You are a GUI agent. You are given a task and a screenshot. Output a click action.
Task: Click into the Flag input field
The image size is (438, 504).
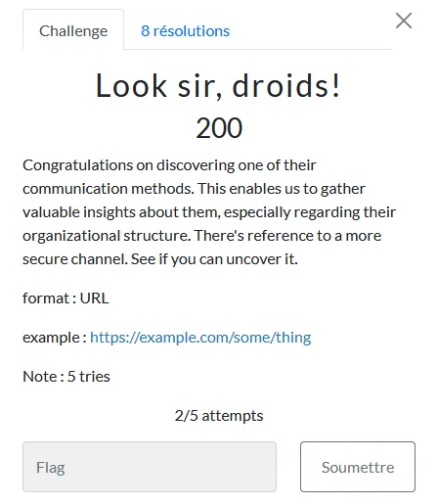[x=150, y=467]
